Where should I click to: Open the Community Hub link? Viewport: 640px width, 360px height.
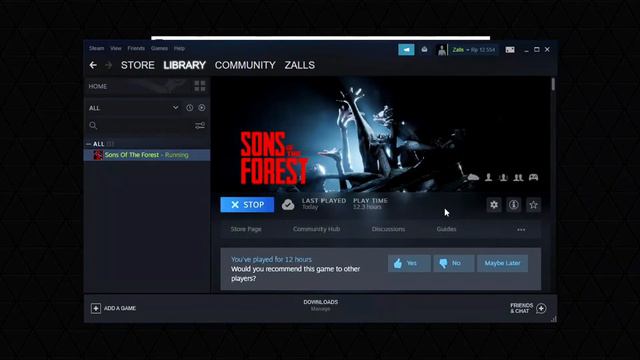pyautogui.click(x=316, y=229)
